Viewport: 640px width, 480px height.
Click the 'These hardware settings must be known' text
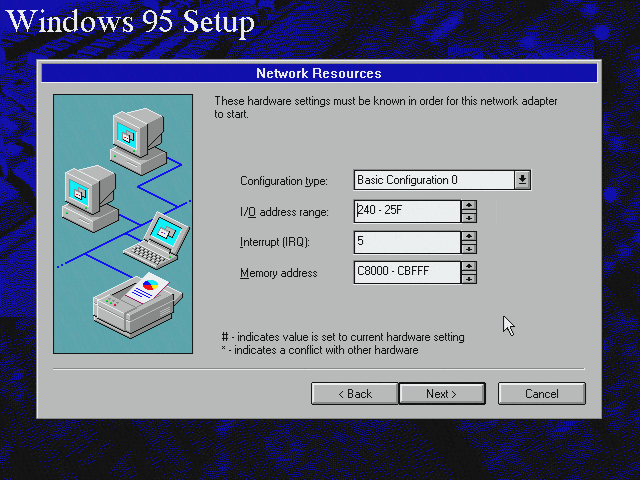point(386,107)
